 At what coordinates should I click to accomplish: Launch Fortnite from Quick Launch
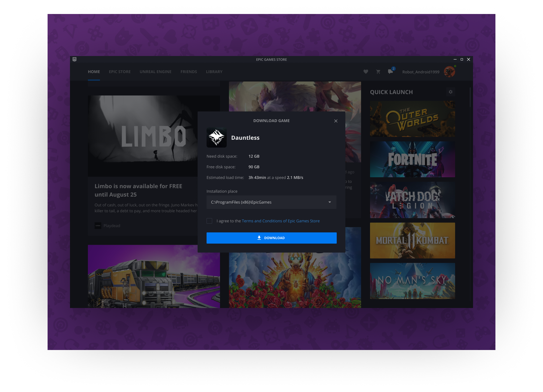point(413,159)
